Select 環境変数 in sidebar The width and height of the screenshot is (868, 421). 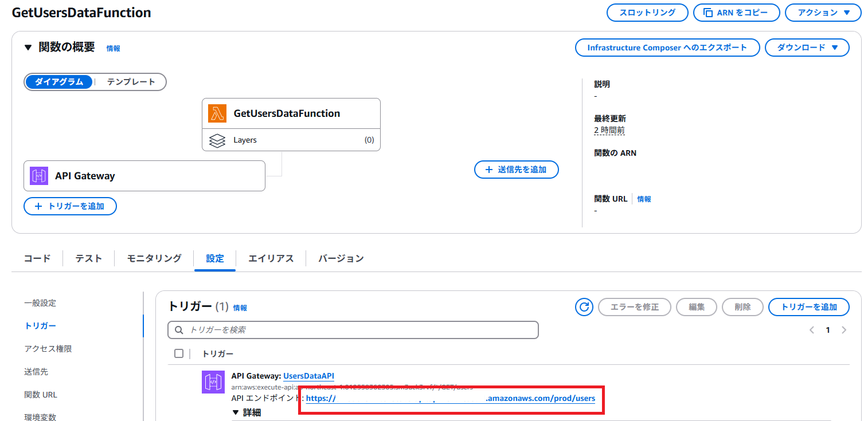[40, 417]
